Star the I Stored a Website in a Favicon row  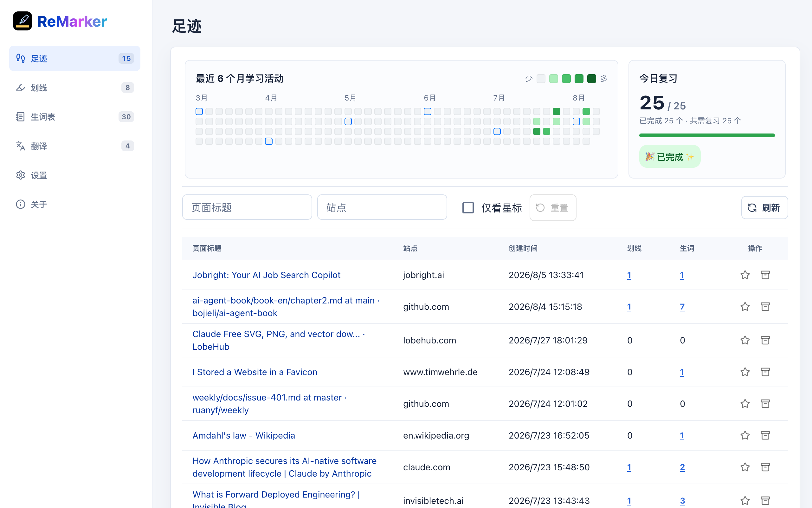(x=745, y=372)
